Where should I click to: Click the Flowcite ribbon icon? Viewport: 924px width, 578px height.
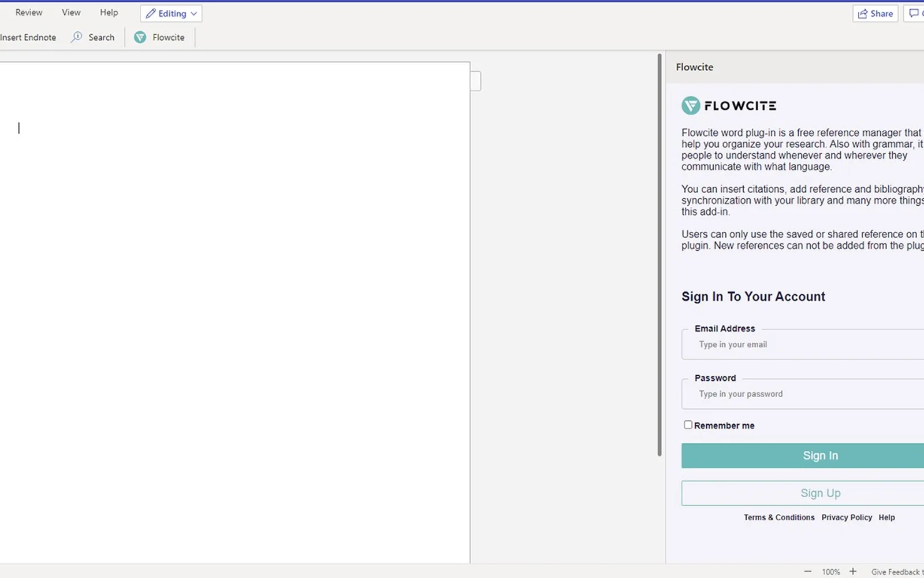pyautogui.click(x=140, y=37)
